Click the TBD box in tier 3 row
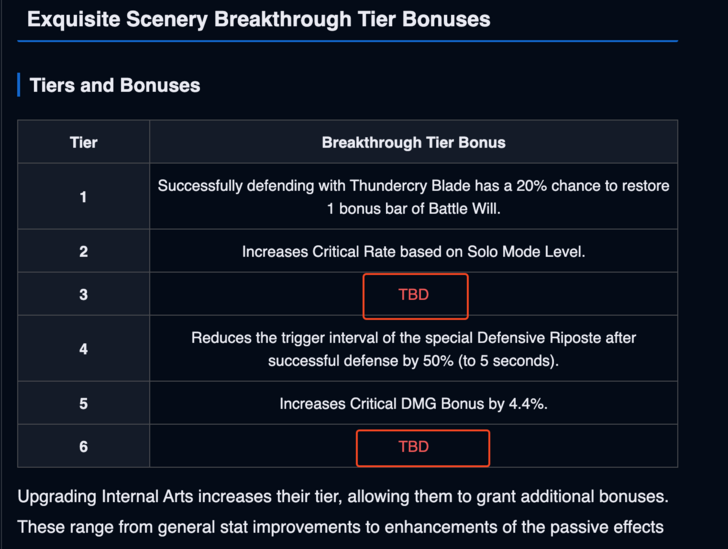The width and height of the screenshot is (728, 549). pos(413,295)
